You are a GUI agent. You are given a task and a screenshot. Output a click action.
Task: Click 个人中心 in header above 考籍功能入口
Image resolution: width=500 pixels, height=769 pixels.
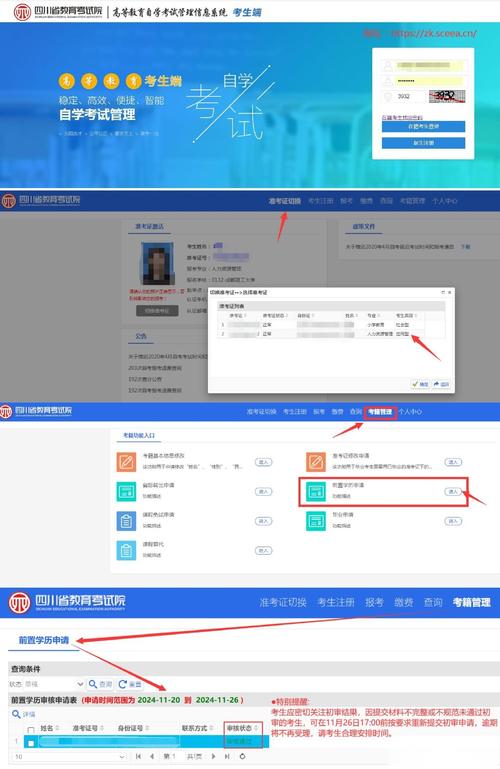point(410,411)
